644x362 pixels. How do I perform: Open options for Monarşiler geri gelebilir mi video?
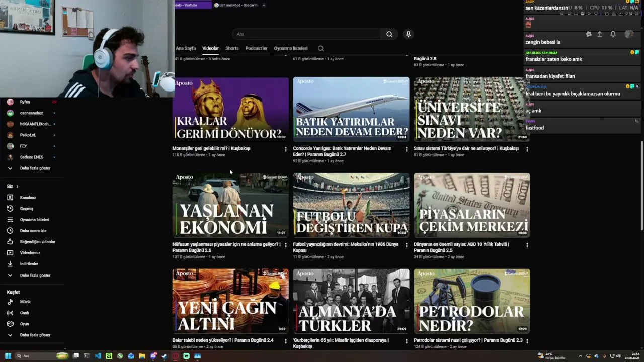[x=286, y=149]
